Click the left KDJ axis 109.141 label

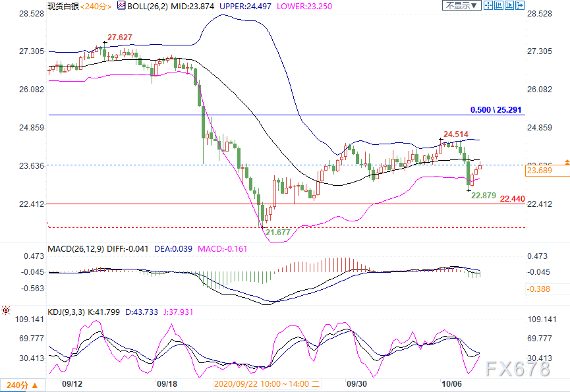[x=29, y=320]
